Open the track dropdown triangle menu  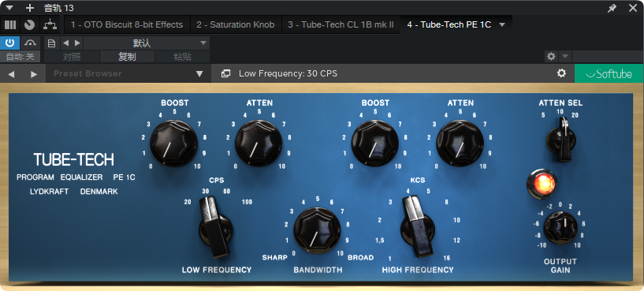point(10,8)
